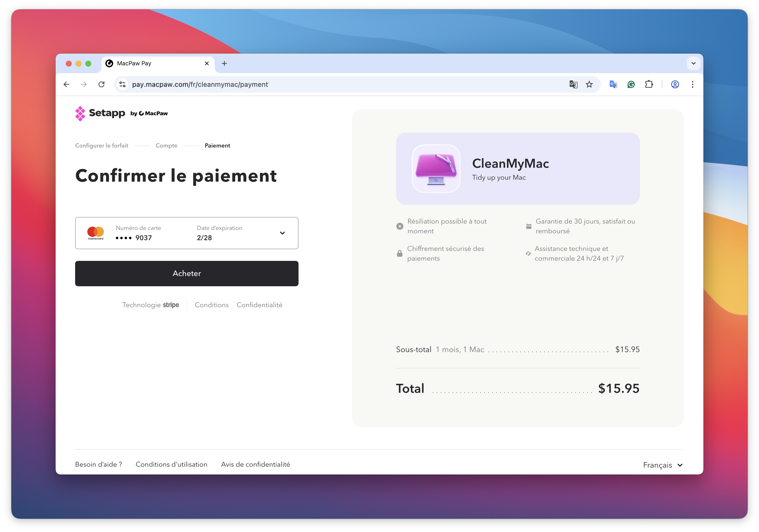
Task: Expand the saved card dropdown chevron
Action: coord(282,233)
